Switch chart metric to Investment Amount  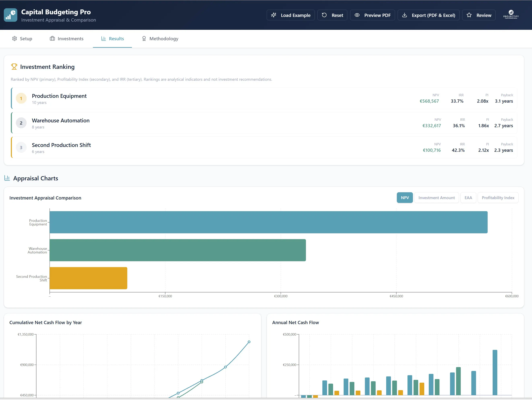click(x=436, y=198)
